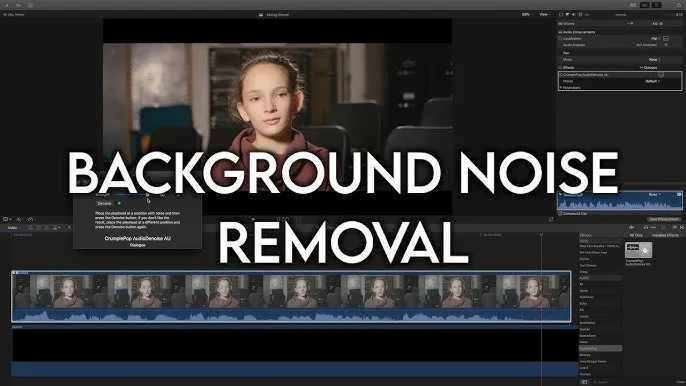Click the audio waveform preview in inspector

620,201
